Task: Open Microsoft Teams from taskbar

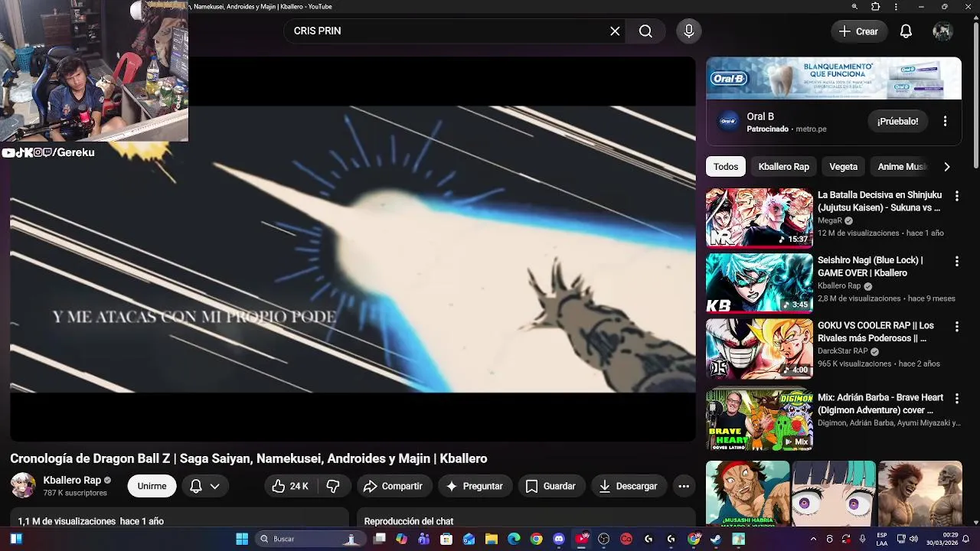Action: pos(423,539)
